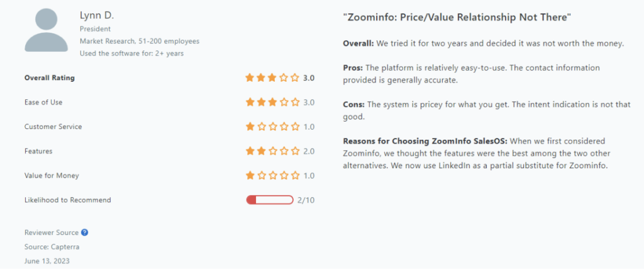Viewport: 644px width, 272px height.
Task: Click the review title about Price/Value Relationship
Action: (x=457, y=18)
